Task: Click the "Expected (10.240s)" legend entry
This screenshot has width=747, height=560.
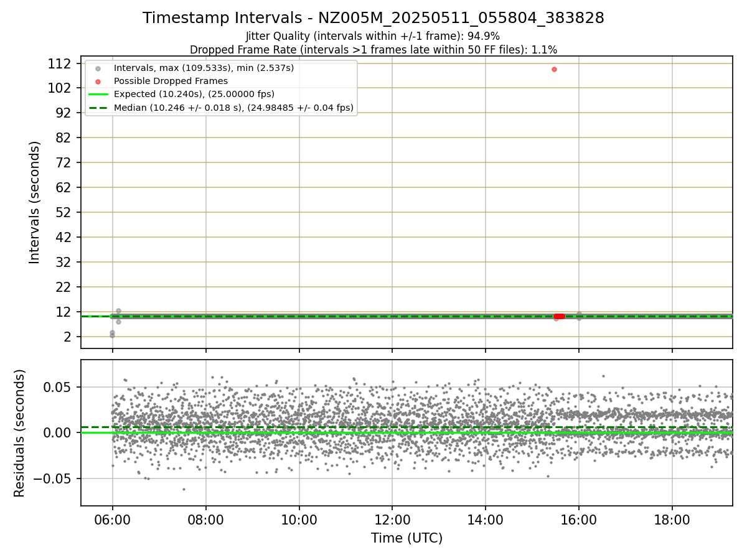Action: [x=194, y=95]
